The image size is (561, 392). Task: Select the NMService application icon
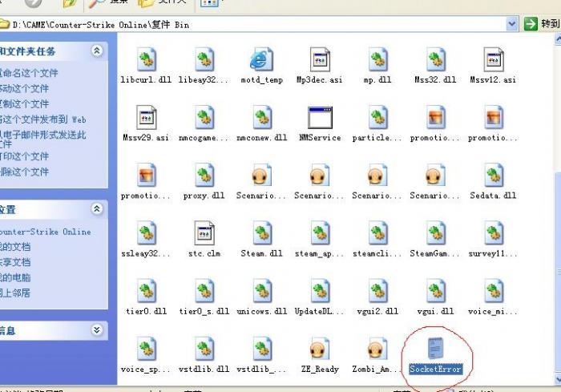click(320, 117)
